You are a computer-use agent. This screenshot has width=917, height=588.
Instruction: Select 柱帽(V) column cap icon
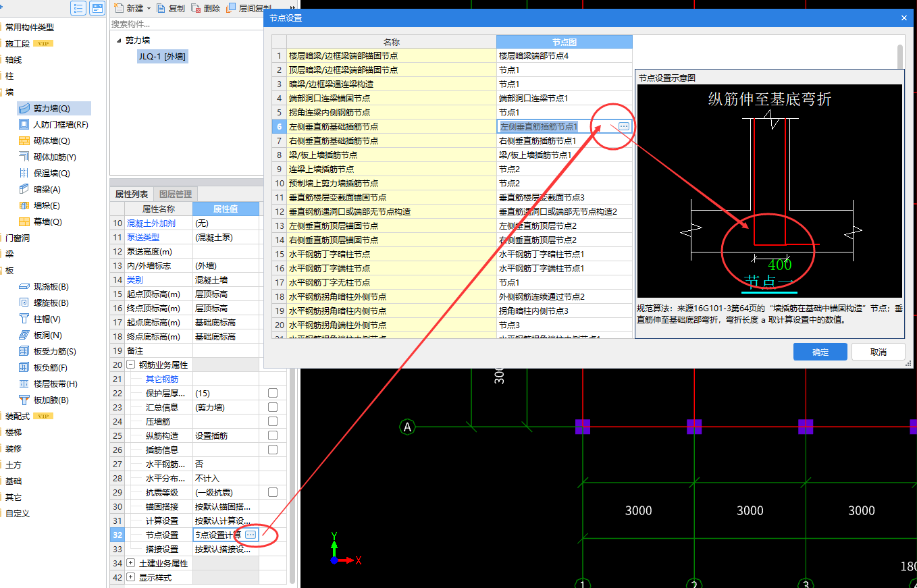tap(24, 319)
